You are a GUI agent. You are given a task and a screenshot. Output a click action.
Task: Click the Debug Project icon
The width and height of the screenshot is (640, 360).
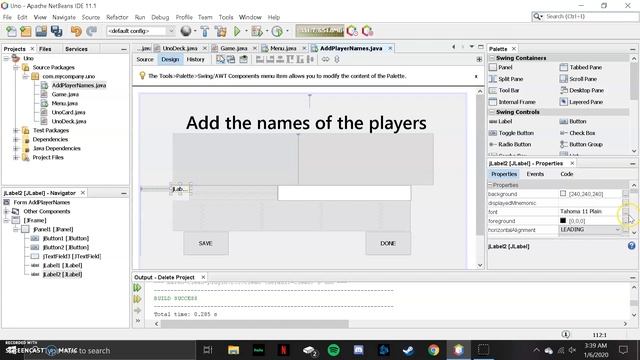click(x=257, y=31)
